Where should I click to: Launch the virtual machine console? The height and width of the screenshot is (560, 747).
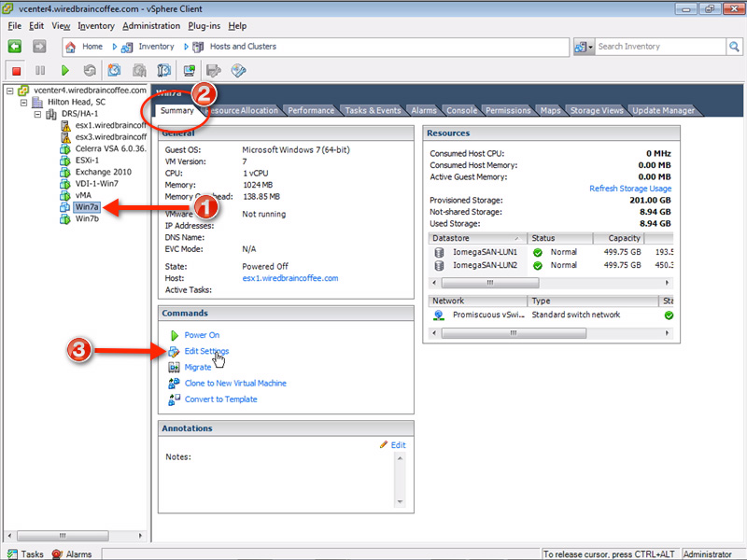(190, 70)
